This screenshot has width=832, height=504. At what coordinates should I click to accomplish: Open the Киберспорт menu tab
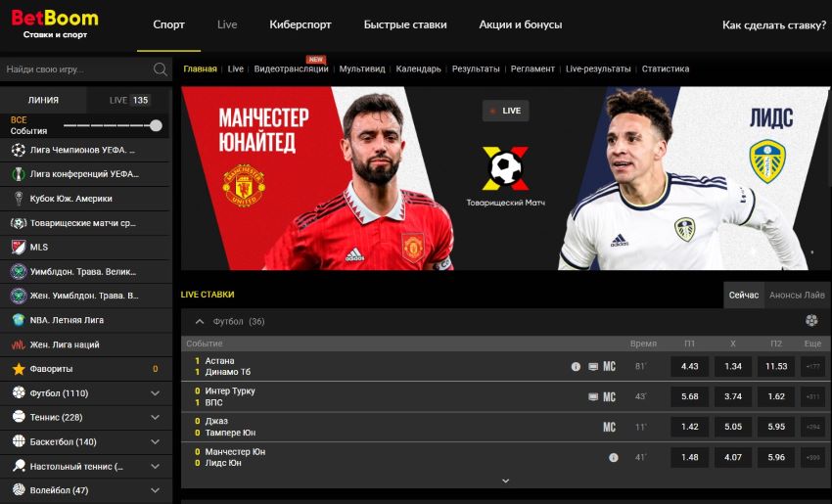(x=300, y=24)
